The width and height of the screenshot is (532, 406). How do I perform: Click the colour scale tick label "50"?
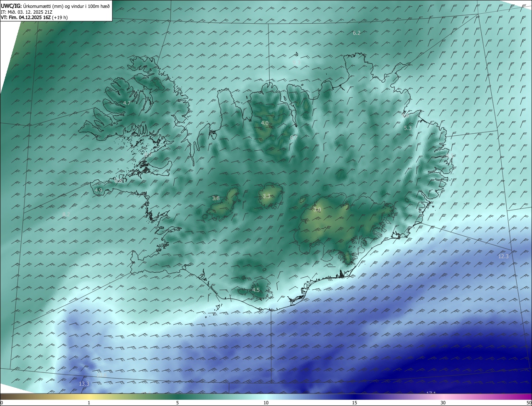529,403
